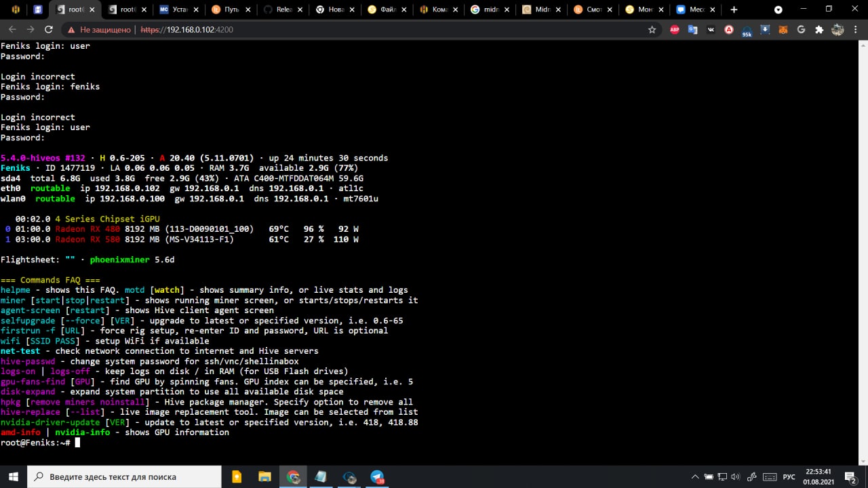Image resolution: width=868 pixels, height=488 pixels.
Task: Click the Windows taskbar search box
Action: (x=124, y=476)
